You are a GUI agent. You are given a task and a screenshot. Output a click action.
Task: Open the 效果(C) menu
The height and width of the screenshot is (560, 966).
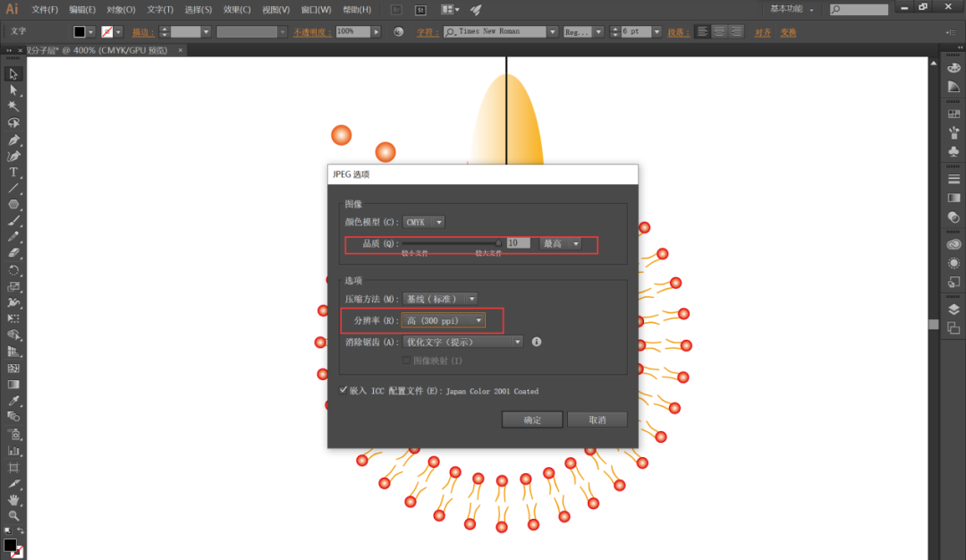click(237, 10)
